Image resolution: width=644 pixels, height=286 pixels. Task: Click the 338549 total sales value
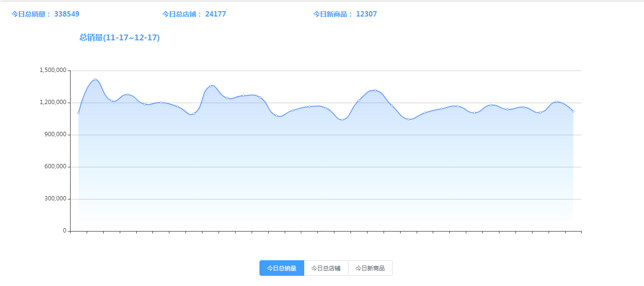pos(67,14)
